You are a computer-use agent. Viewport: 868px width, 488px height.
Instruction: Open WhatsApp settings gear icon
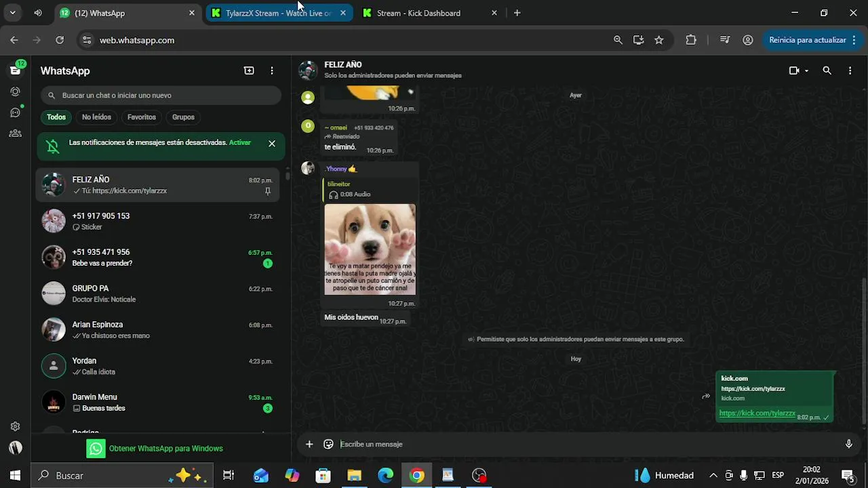[x=15, y=426]
